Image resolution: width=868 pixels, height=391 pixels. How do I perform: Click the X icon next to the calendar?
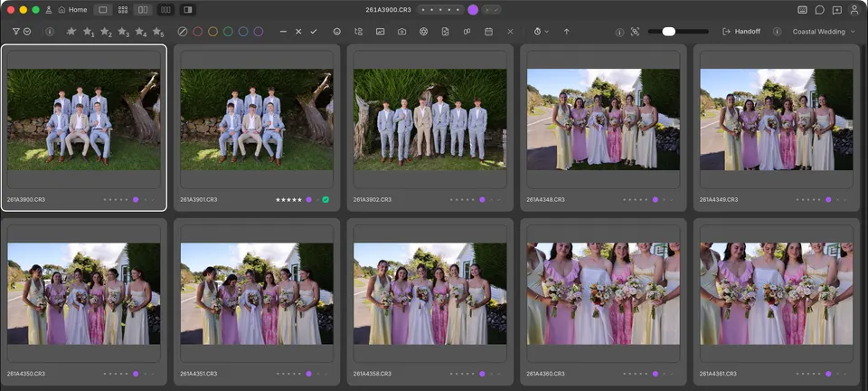click(x=510, y=32)
